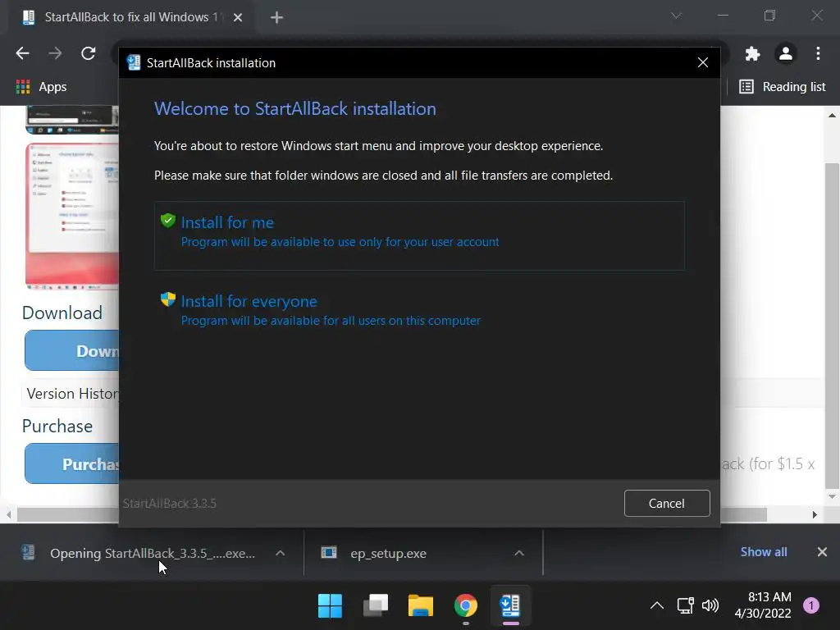The width and height of the screenshot is (840, 630).
Task: Click StartAllBack 3.3.5 version text
Action: [x=169, y=504]
